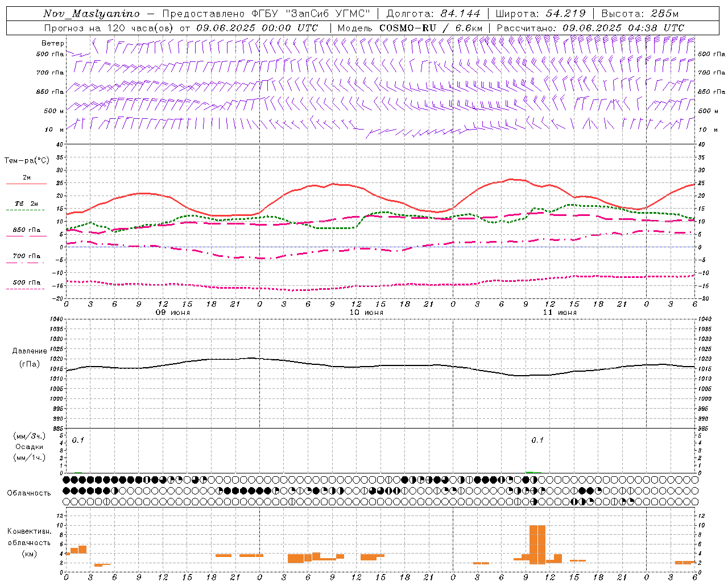Viewport: 728px width, 582px height.
Task: Click the '10 июня' date label
Action: point(366,313)
